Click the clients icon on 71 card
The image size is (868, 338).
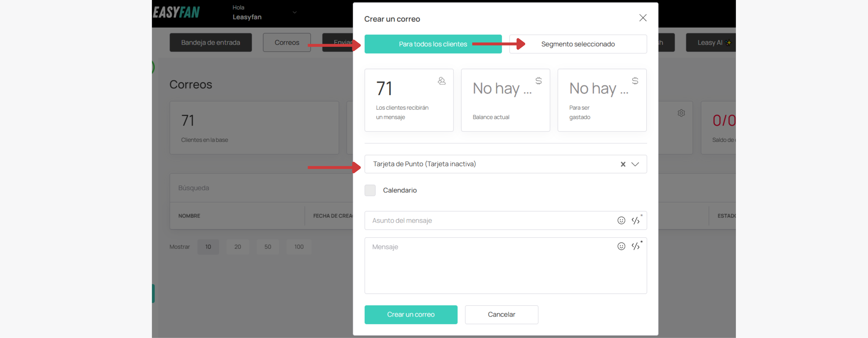[441, 81]
